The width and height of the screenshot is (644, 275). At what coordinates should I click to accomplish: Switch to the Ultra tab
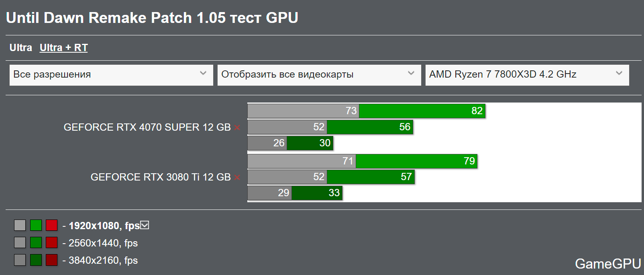pos(21,47)
